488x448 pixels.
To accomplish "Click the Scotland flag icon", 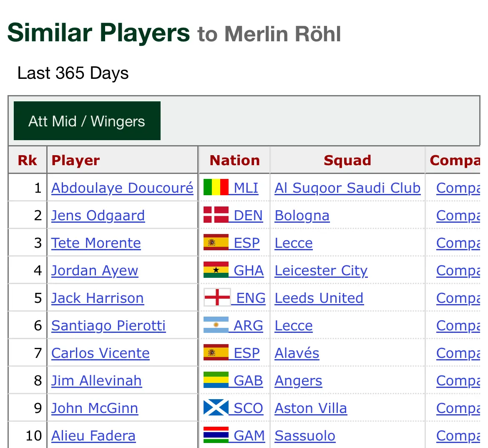I will (216, 408).
